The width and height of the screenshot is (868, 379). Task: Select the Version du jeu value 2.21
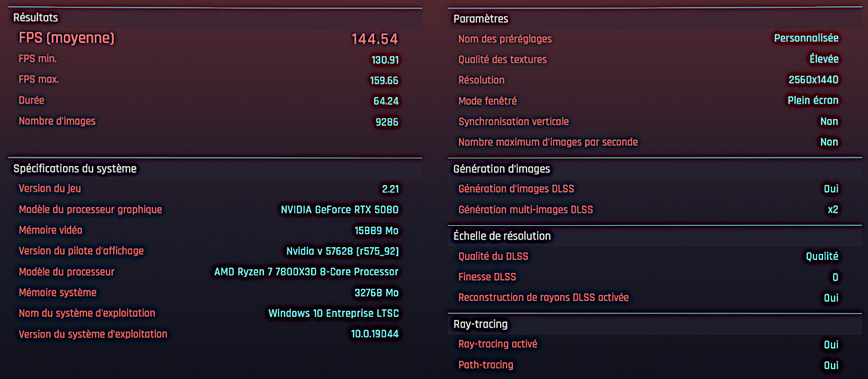click(x=390, y=189)
